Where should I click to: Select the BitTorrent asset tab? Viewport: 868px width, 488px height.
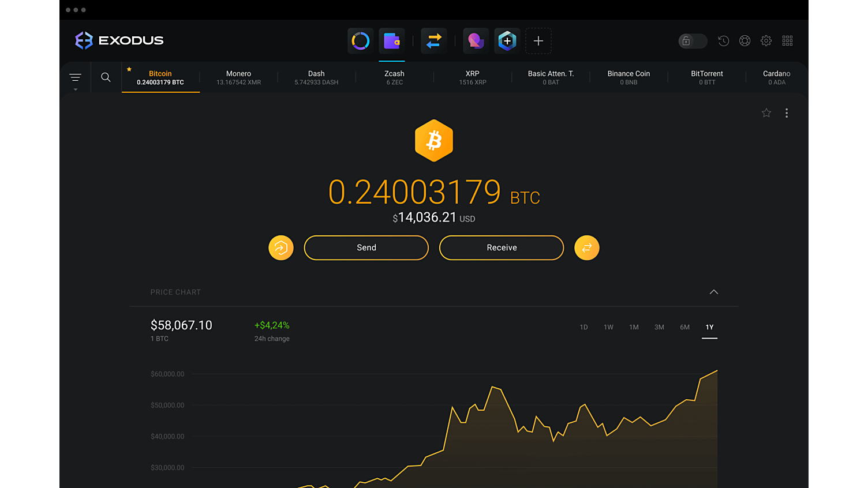pyautogui.click(x=707, y=78)
